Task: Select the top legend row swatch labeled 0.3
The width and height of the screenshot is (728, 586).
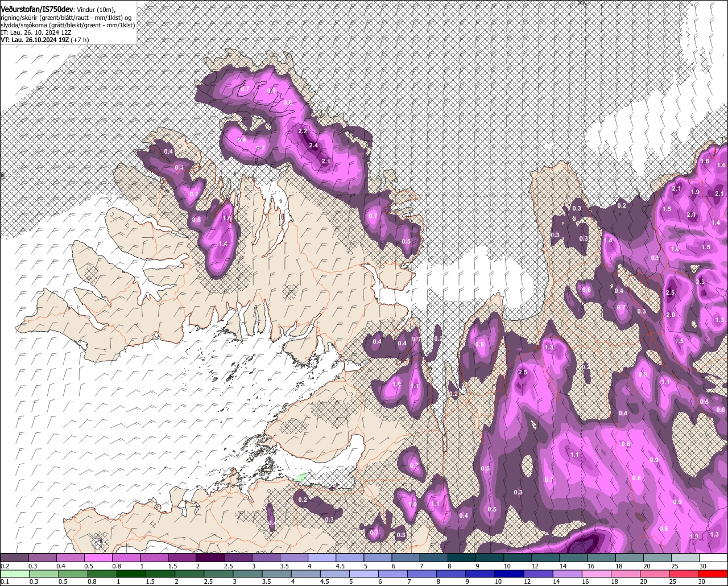Action: point(42,558)
